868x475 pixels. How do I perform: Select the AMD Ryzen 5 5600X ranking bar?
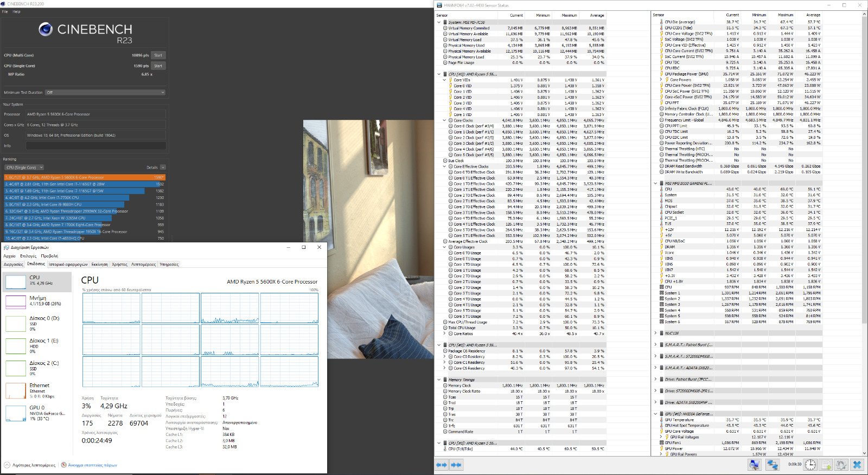pos(85,177)
